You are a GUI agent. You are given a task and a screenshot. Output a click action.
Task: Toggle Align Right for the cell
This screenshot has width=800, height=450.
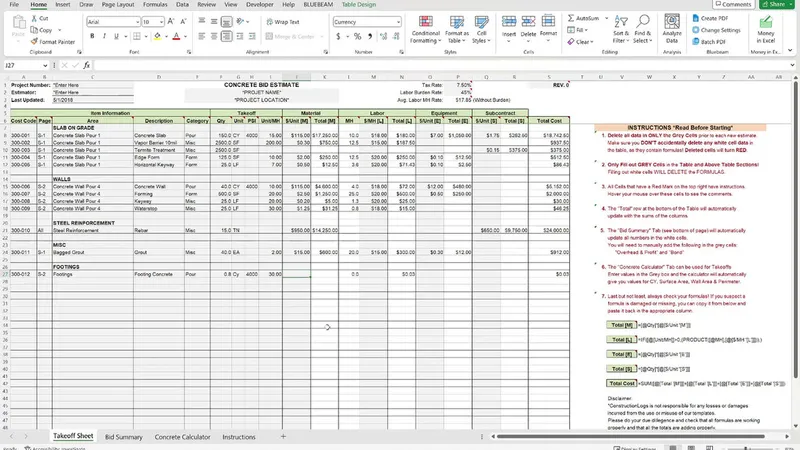tap(227, 36)
